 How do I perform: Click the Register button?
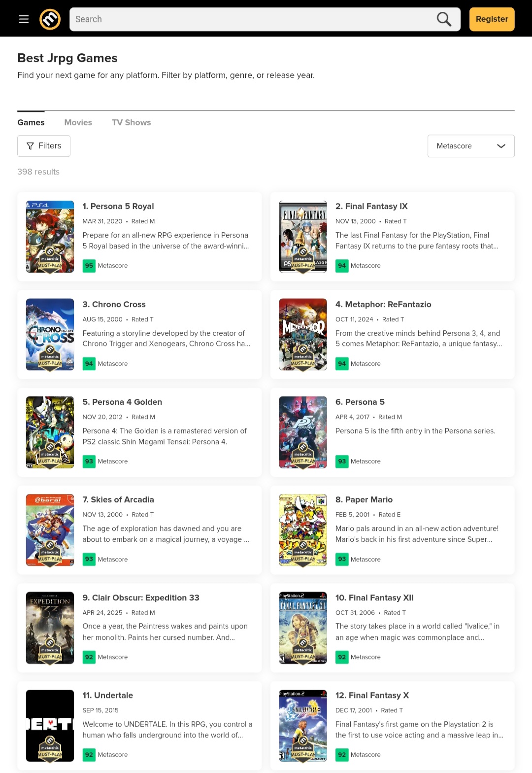pyautogui.click(x=492, y=19)
